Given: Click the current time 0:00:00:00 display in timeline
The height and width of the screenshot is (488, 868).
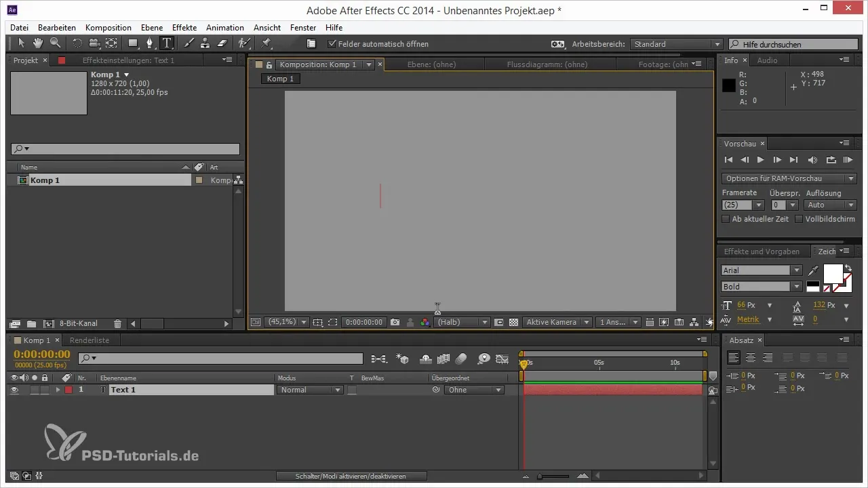Looking at the screenshot, I should coord(42,354).
